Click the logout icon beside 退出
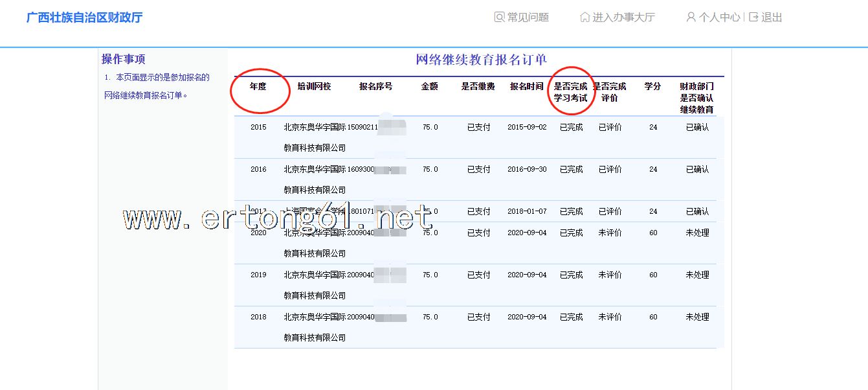Image resolution: width=868 pixels, height=390 pixels. click(753, 17)
